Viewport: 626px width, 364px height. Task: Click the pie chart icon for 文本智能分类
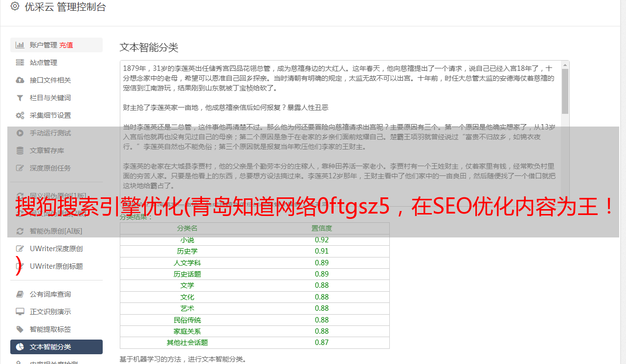[20, 347]
